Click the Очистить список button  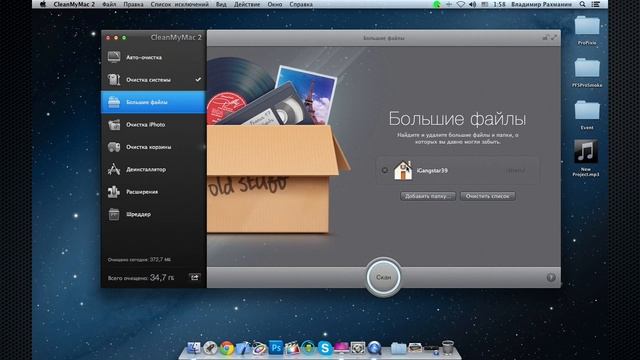(x=488, y=196)
